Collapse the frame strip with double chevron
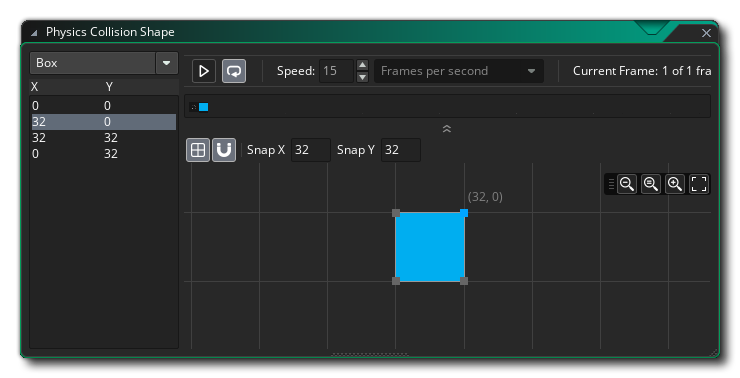This screenshot has height=378, width=740. [x=446, y=129]
